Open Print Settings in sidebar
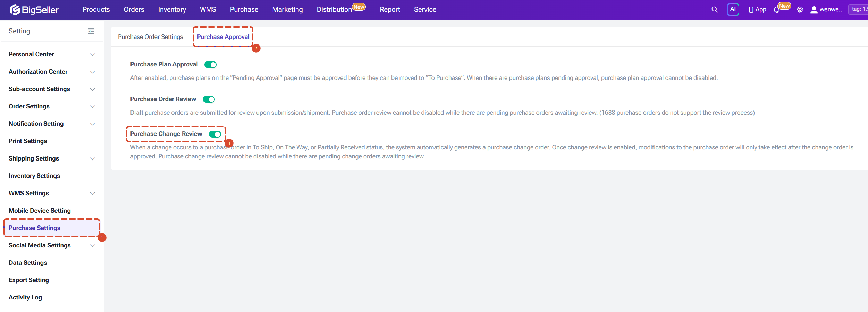 coord(28,141)
